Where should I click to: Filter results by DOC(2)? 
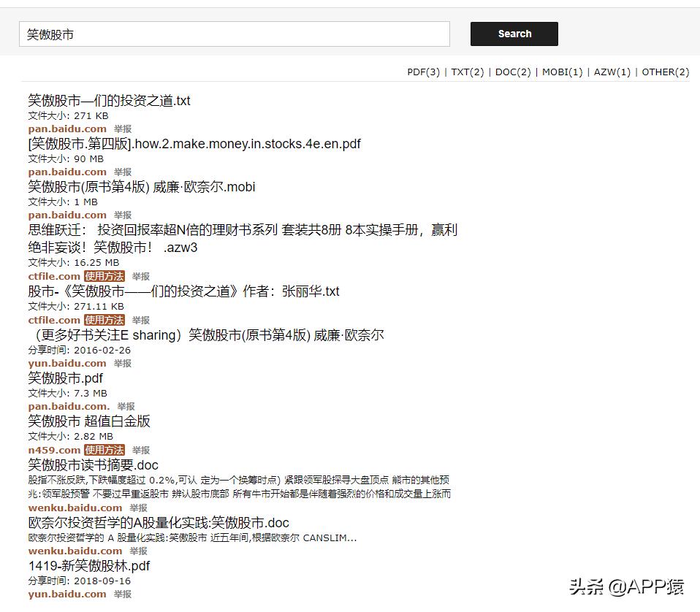coord(513,72)
